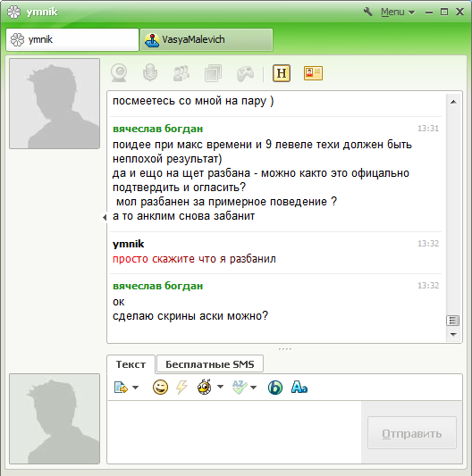This screenshot has width=472, height=476.
Task: Click the Отправить send button
Action: [x=412, y=433]
